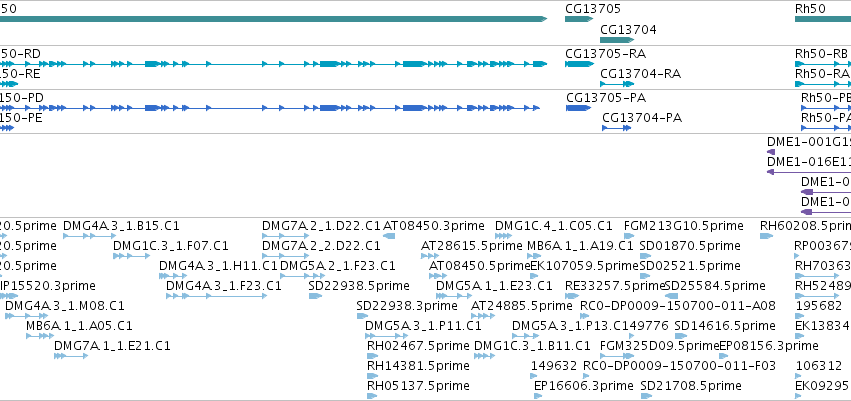Select the EP16606.3prime label
Screen dimensions: 851x401
point(584,386)
